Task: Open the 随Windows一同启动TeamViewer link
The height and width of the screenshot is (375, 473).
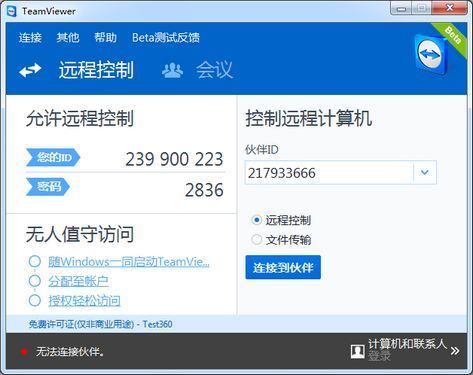Action: click(x=129, y=262)
